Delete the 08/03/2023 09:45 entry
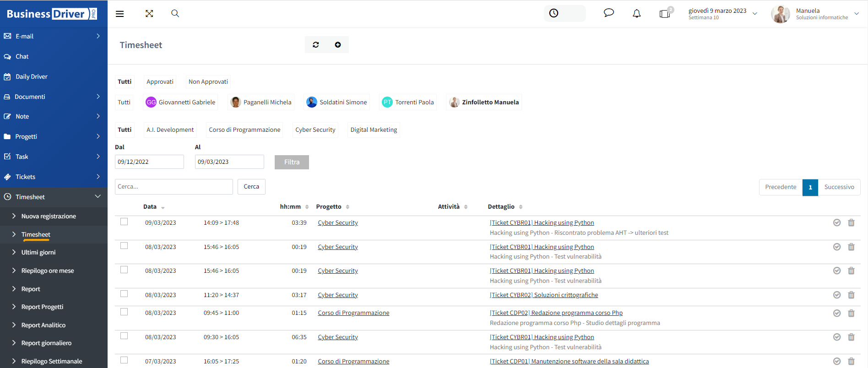Viewport: 868px width, 368px height. pos(851,313)
